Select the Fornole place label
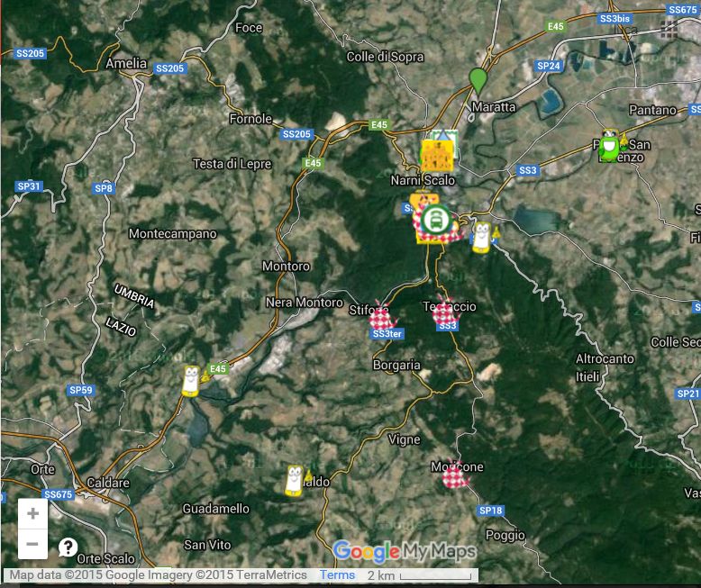The height and width of the screenshot is (588, 701). click(250, 119)
